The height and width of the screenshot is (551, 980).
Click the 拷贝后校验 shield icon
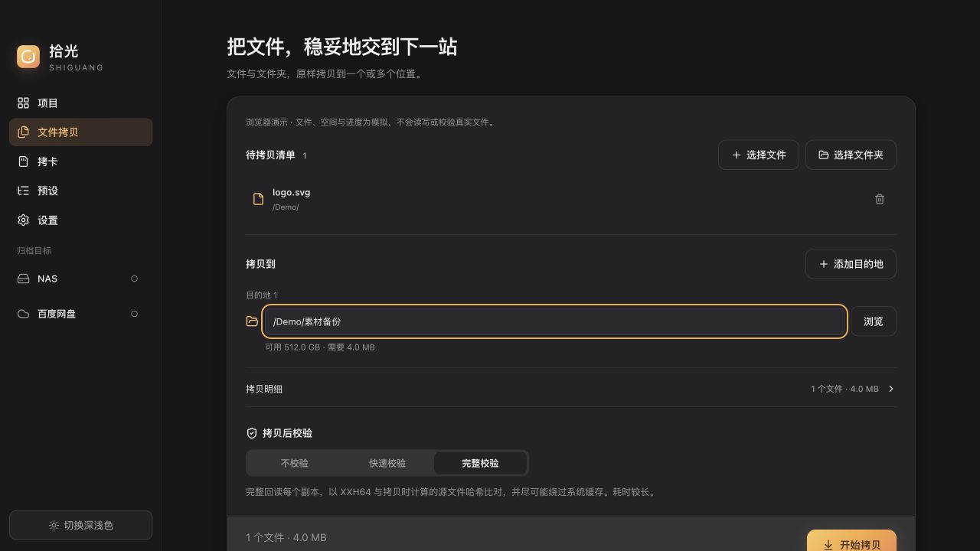click(x=252, y=433)
